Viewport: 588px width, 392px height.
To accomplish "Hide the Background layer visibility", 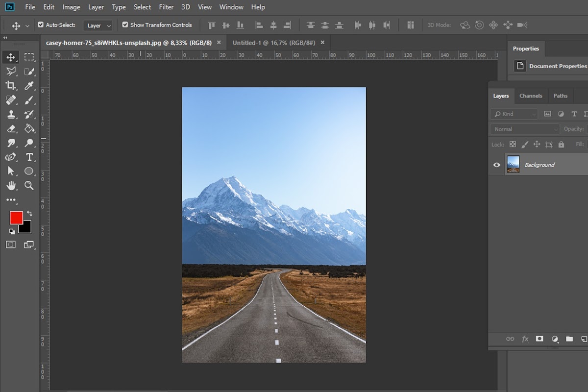I will click(x=496, y=164).
